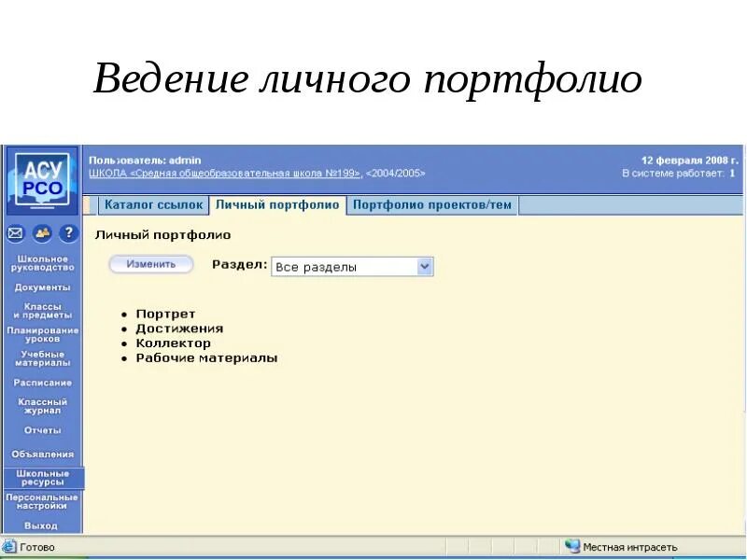747x560 pixels.
Task: Select the Коллектор list item
Action: (173, 343)
